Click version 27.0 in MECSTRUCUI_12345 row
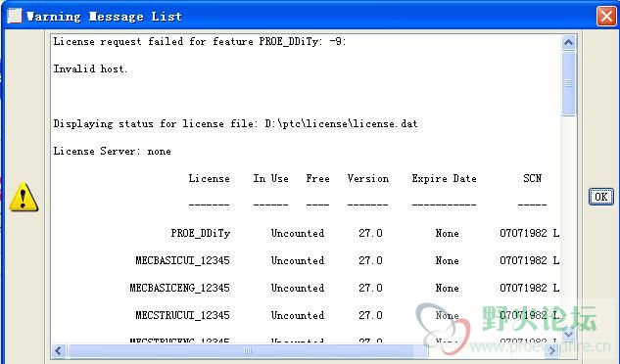This screenshot has height=364, width=620. (x=370, y=315)
